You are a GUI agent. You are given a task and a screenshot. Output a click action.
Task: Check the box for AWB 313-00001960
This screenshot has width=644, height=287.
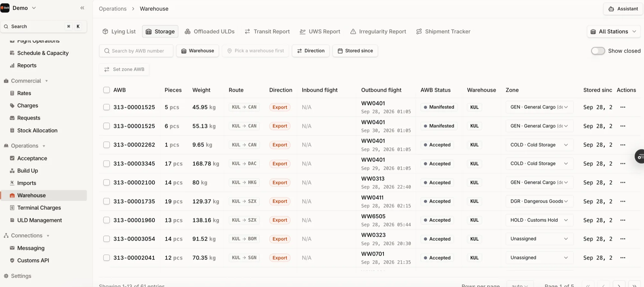(x=107, y=220)
